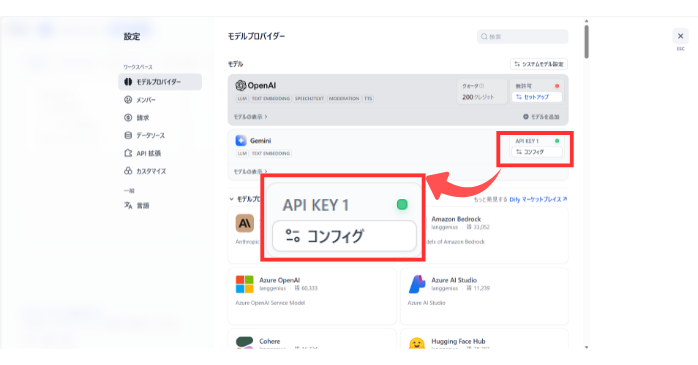Click the Azure OpenAI Microsoft logo
The height and width of the screenshot is (365, 698).
pos(244,284)
